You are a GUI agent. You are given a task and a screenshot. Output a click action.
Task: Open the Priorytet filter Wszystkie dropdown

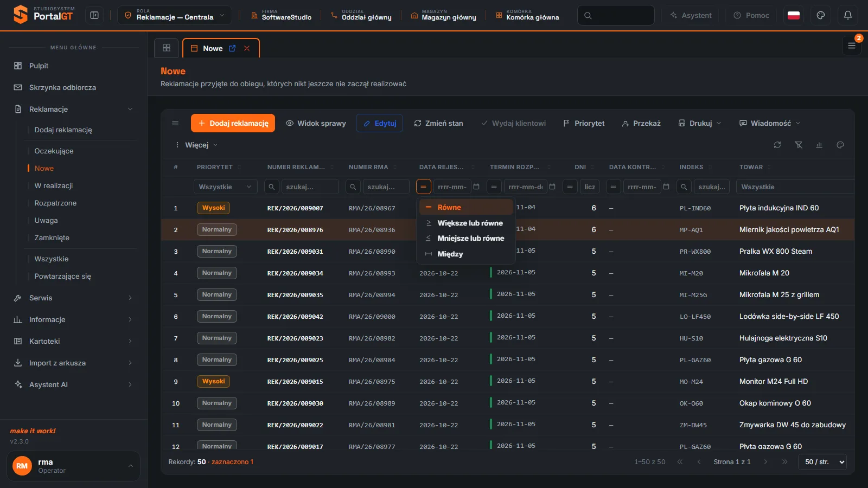point(225,187)
